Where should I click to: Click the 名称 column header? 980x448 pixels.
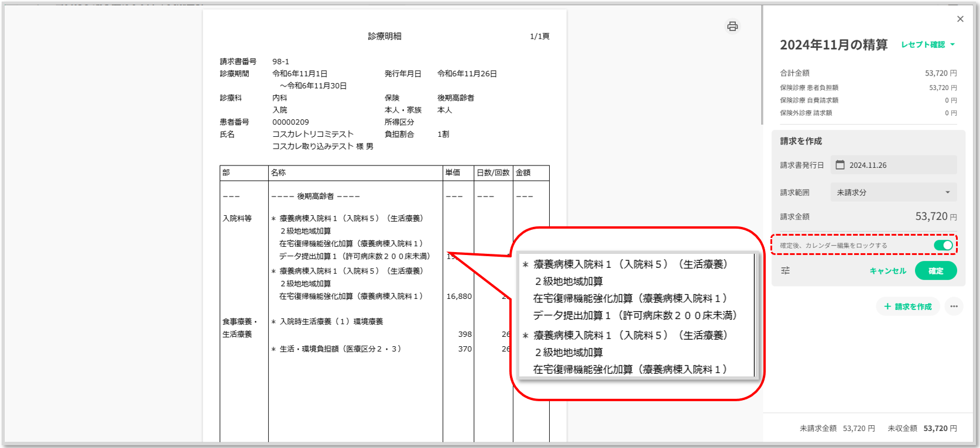278,173
